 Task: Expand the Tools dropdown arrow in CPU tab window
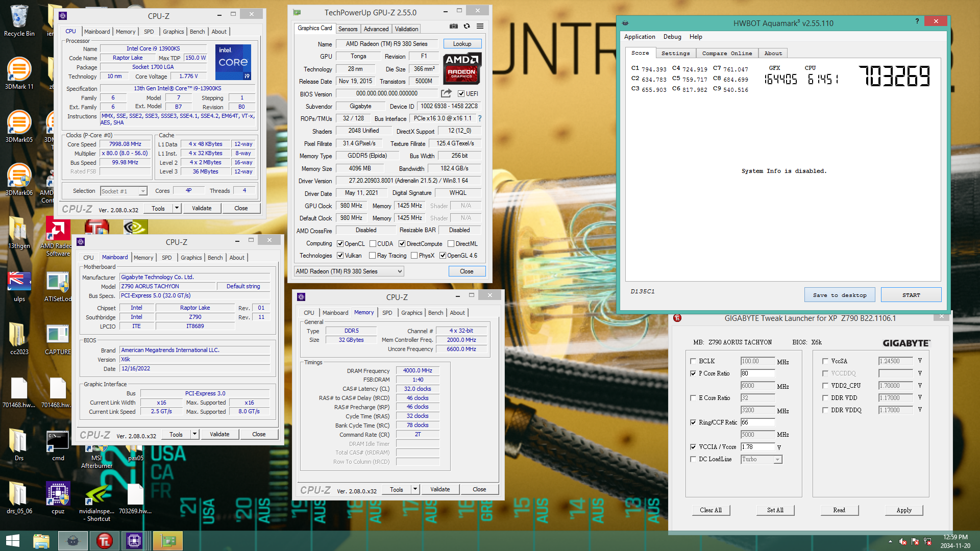tap(177, 208)
